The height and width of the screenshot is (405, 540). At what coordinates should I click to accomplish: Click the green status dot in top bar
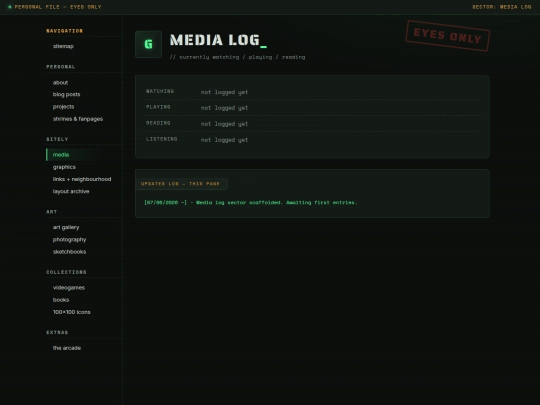coord(10,7)
